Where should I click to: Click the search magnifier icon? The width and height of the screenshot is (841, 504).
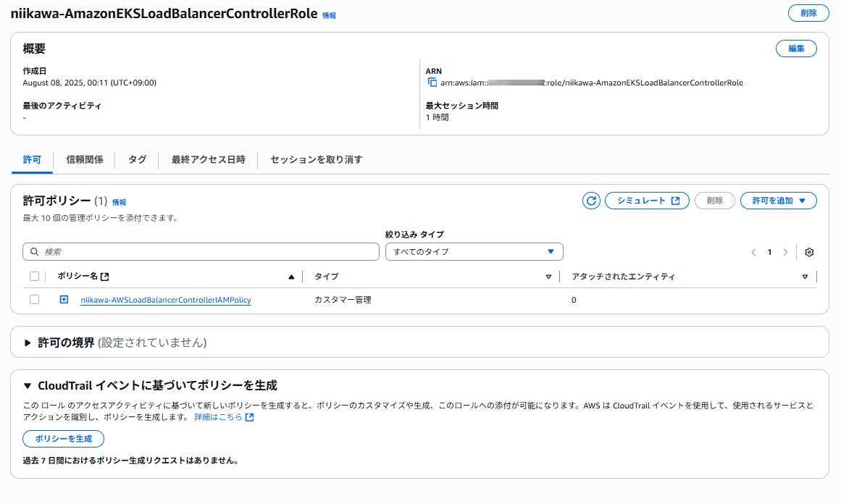pyautogui.click(x=34, y=251)
